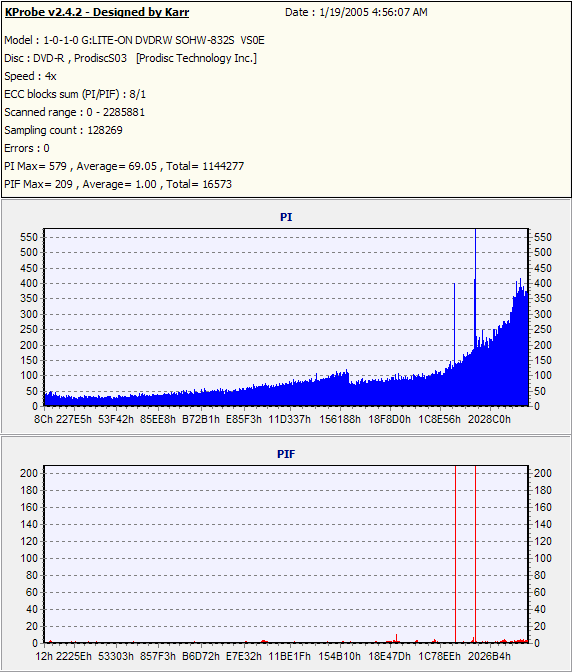
Task: Click the Date timestamp text
Action: 356,12
